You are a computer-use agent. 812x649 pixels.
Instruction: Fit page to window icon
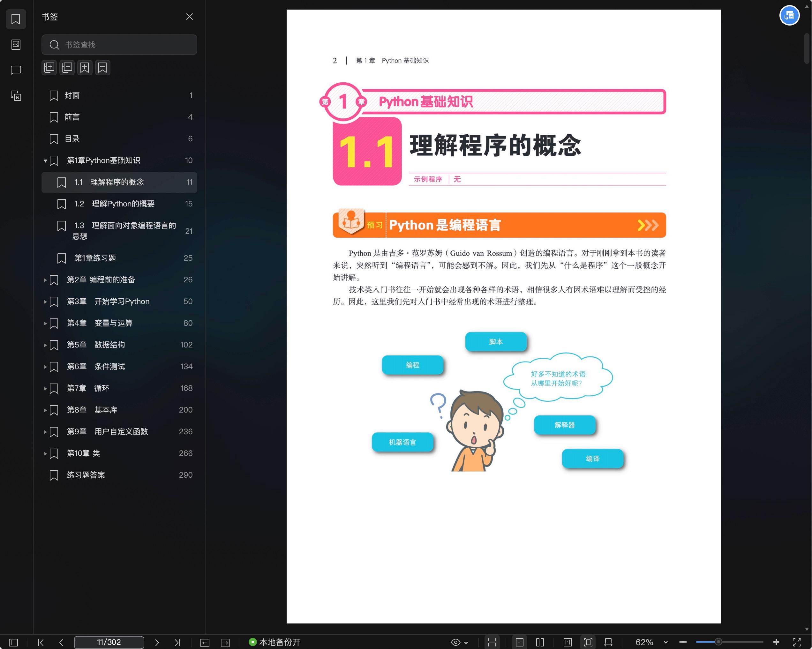click(588, 642)
